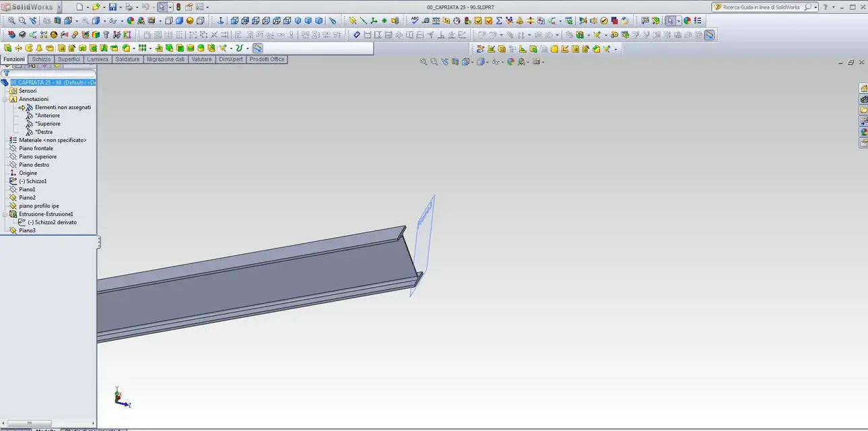868x431 pixels.
Task: Switch to the Migrazione dati tab
Action: [166, 59]
